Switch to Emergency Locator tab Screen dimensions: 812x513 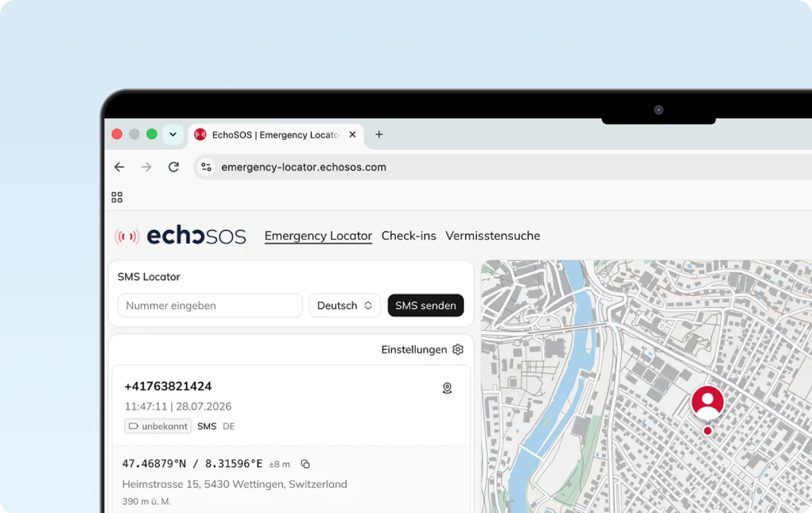coord(318,236)
